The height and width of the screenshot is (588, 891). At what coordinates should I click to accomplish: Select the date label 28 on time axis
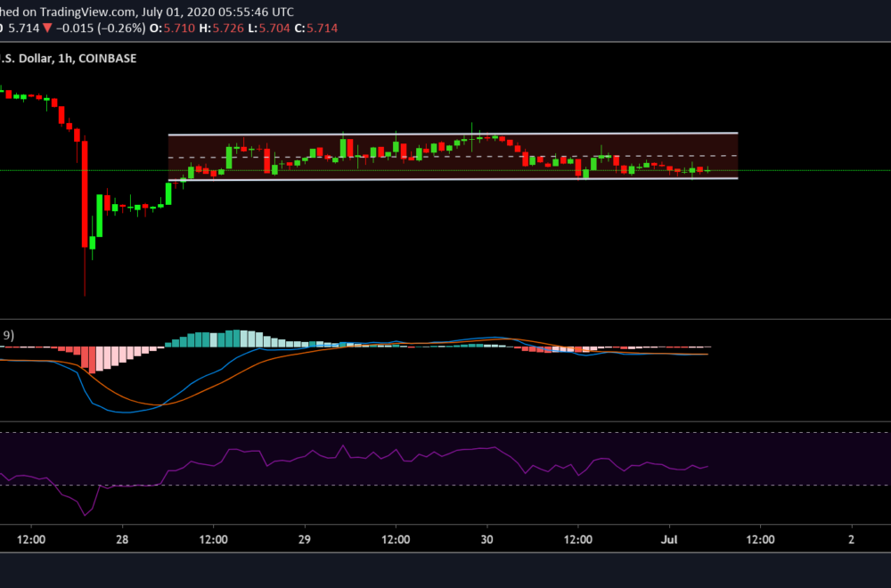click(122, 539)
